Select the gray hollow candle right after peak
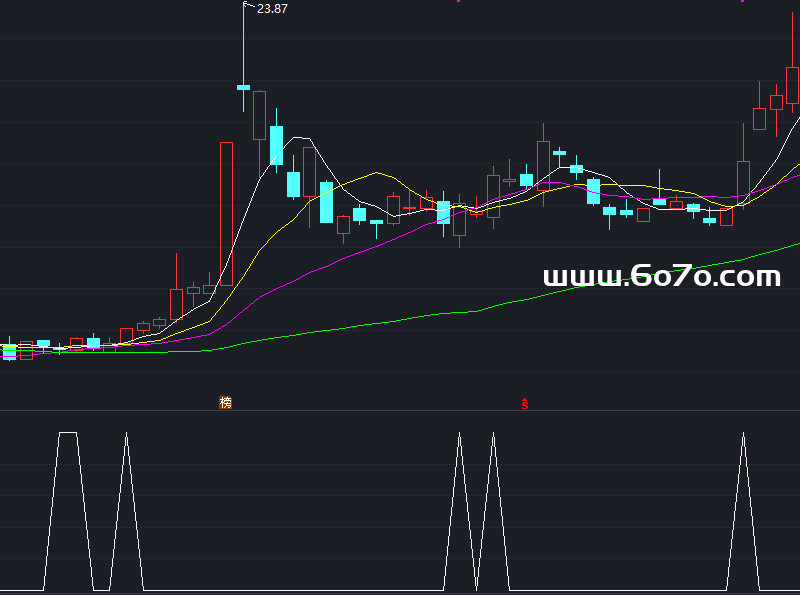800x595 pixels. 260,115
